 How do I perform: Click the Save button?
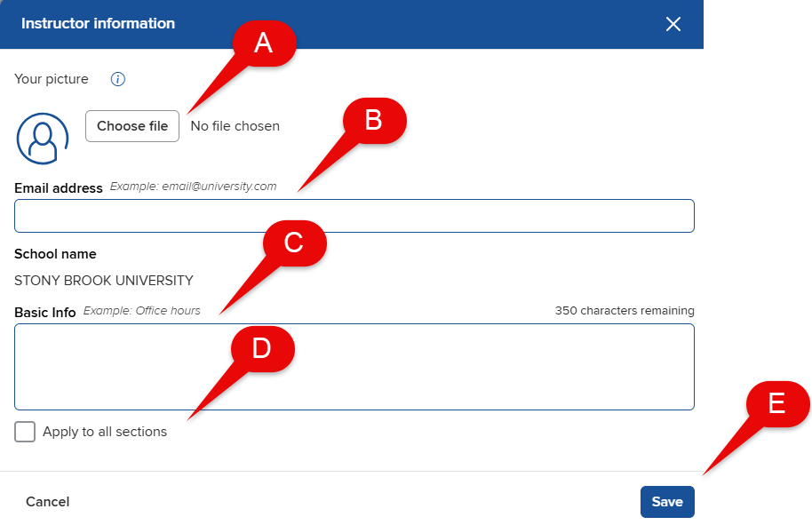coord(667,502)
